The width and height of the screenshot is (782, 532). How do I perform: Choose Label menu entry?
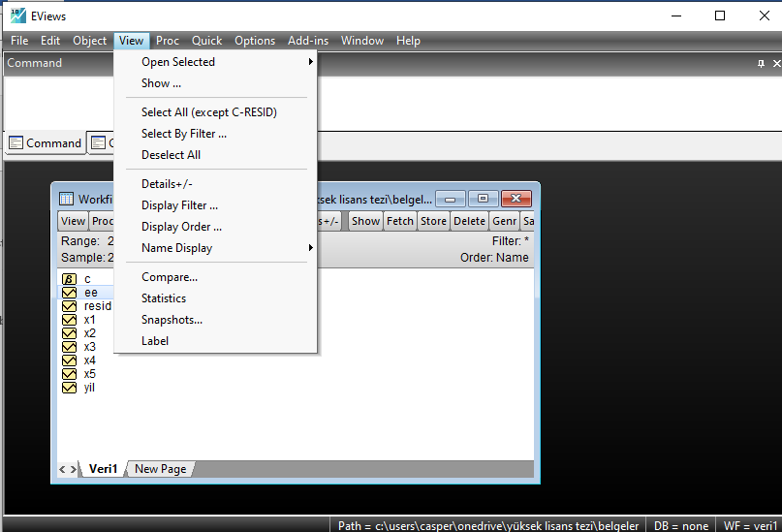tap(215, 341)
